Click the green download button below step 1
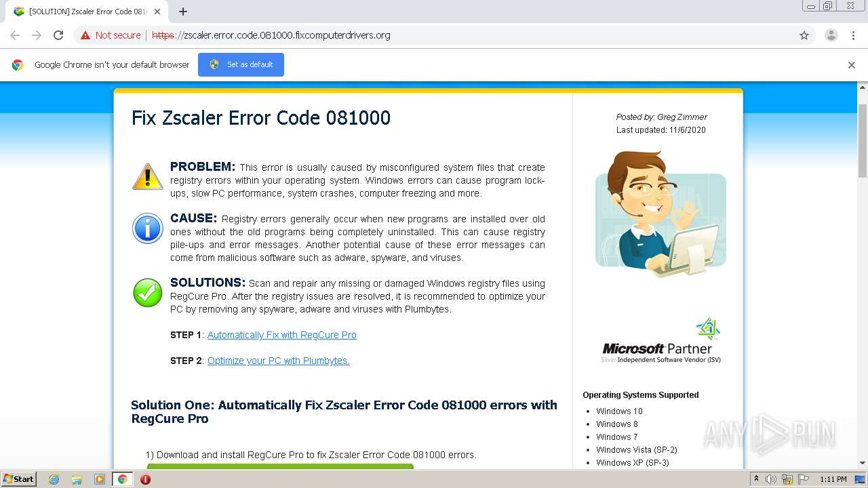This screenshot has height=488, width=868. coord(280,466)
